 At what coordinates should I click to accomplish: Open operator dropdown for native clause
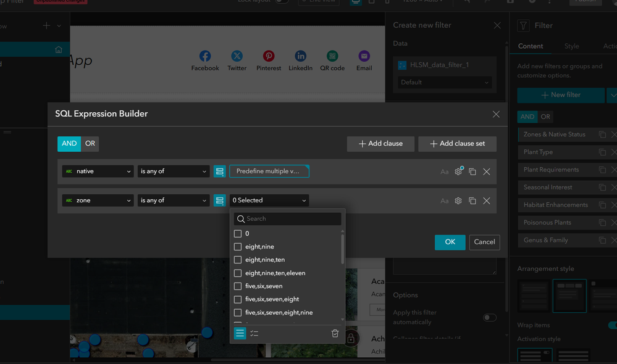[173, 172]
